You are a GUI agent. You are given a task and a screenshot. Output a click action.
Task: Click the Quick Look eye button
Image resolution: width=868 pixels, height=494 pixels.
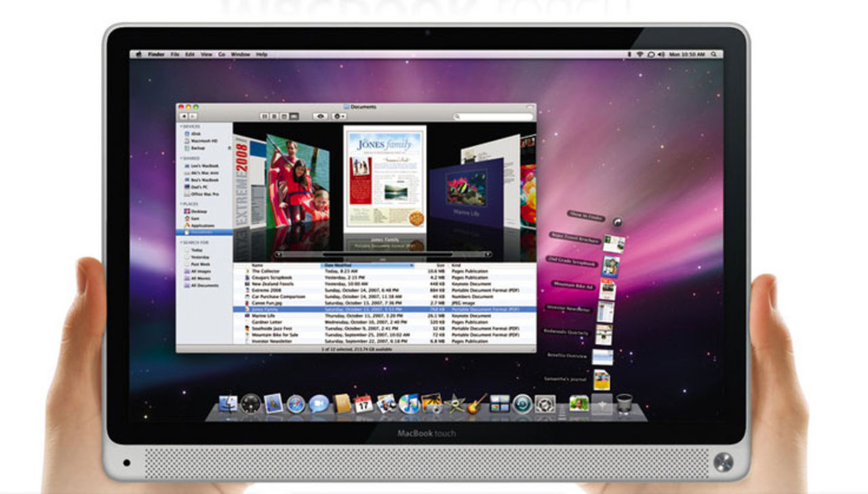point(320,117)
